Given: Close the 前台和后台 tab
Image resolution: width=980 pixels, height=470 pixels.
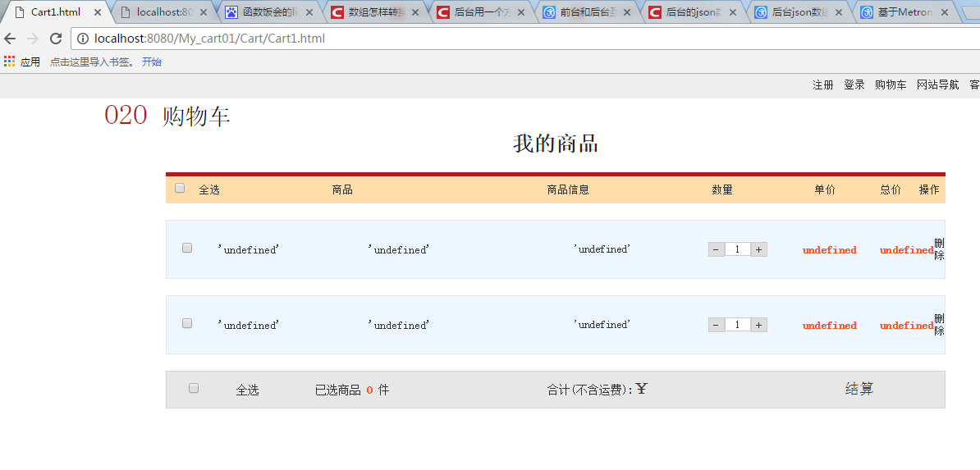Looking at the screenshot, I should pos(628,11).
